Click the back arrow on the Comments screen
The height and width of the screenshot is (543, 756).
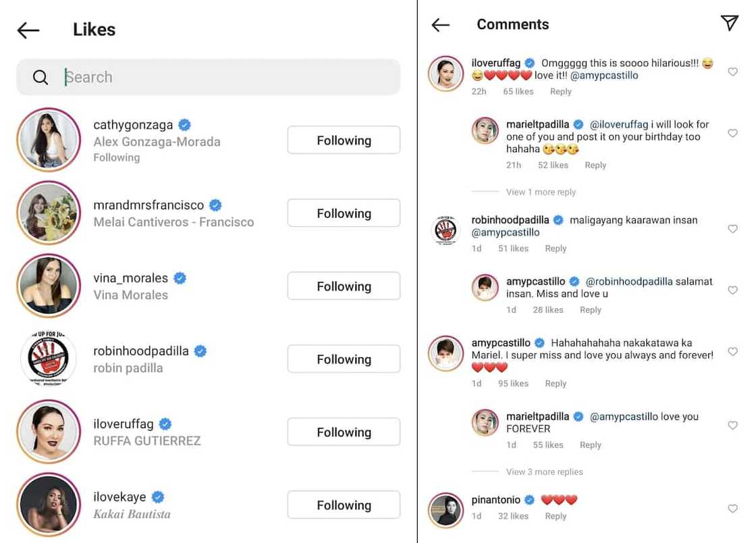[x=440, y=24]
